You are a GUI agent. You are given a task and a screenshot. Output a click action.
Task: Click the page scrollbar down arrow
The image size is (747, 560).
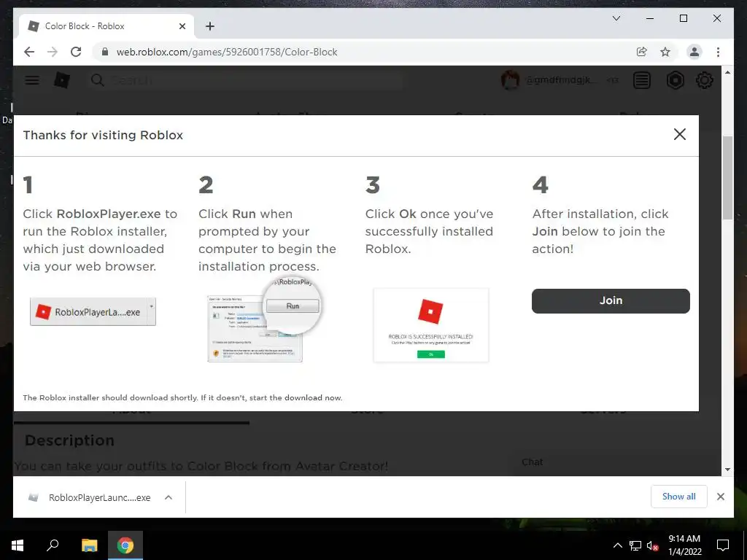click(x=727, y=469)
